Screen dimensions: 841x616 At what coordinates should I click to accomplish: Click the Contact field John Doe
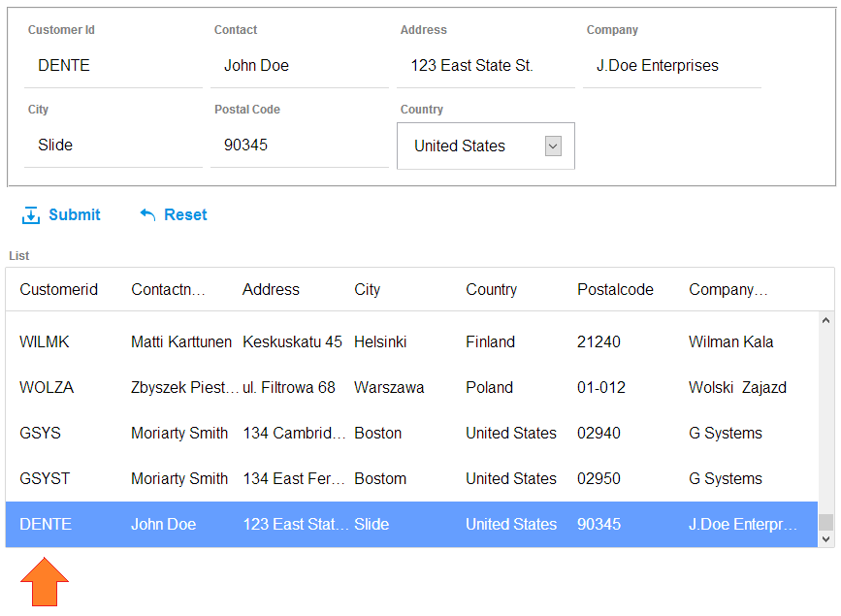(300, 65)
